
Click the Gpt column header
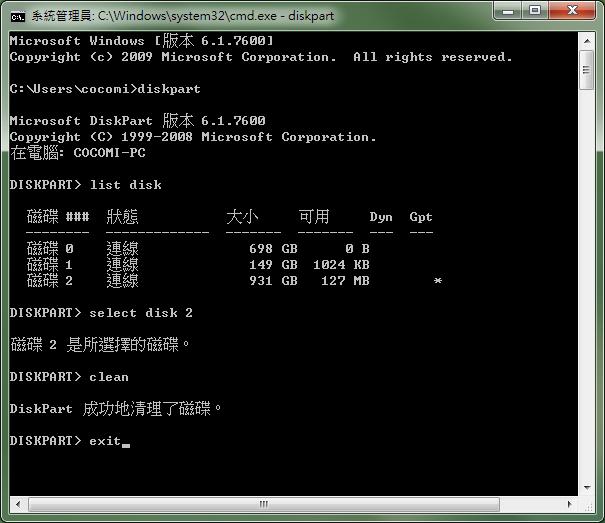421,217
